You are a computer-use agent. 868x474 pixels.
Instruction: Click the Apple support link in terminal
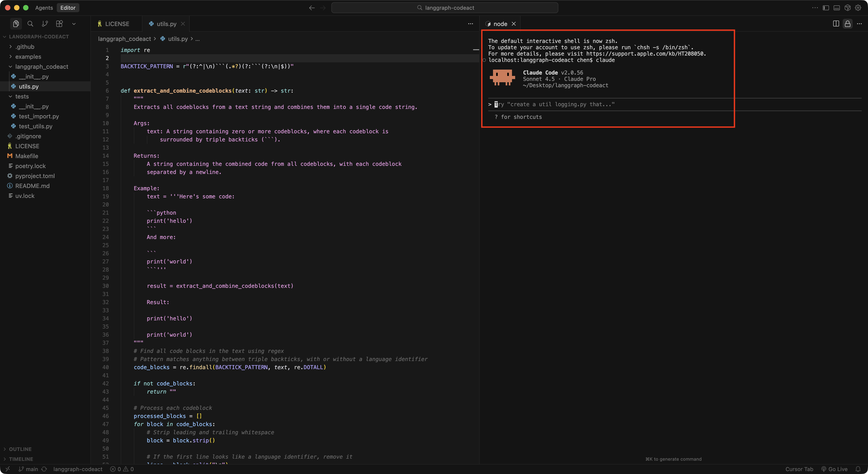click(645, 54)
